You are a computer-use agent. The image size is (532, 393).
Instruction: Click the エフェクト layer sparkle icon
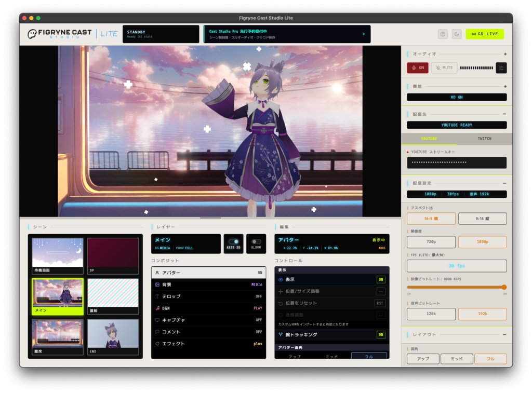click(157, 344)
